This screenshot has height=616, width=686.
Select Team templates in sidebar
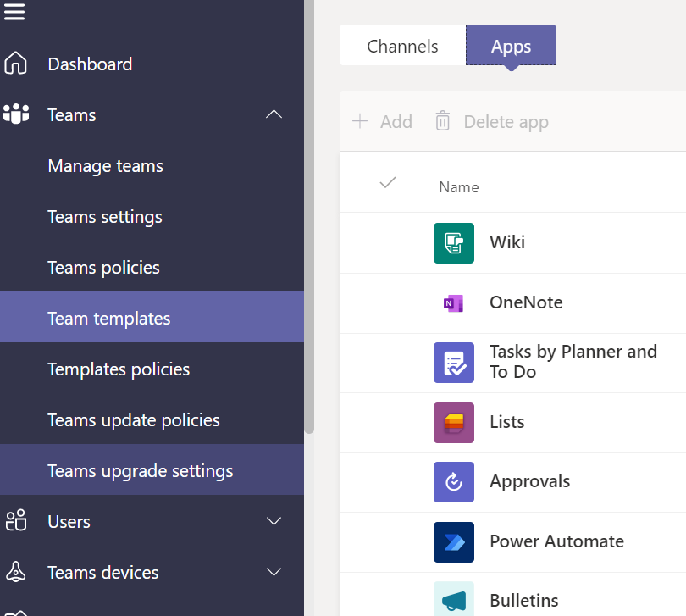152,317
